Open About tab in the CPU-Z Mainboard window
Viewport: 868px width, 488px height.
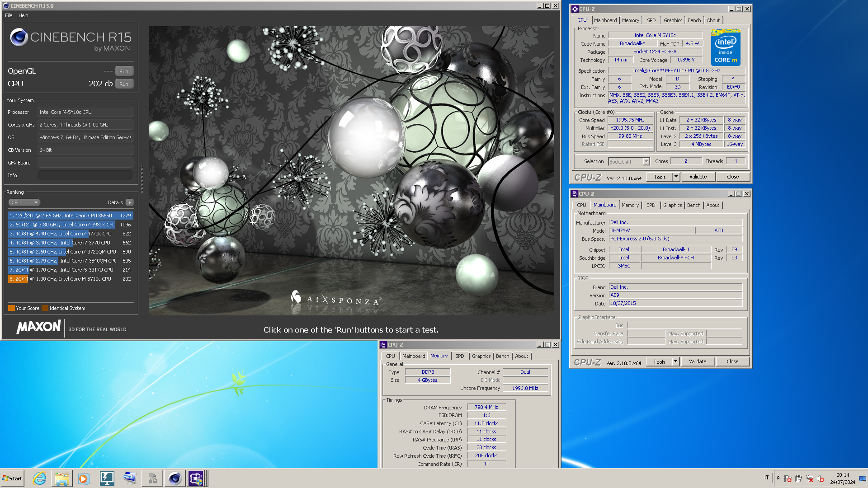[x=712, y=205]
